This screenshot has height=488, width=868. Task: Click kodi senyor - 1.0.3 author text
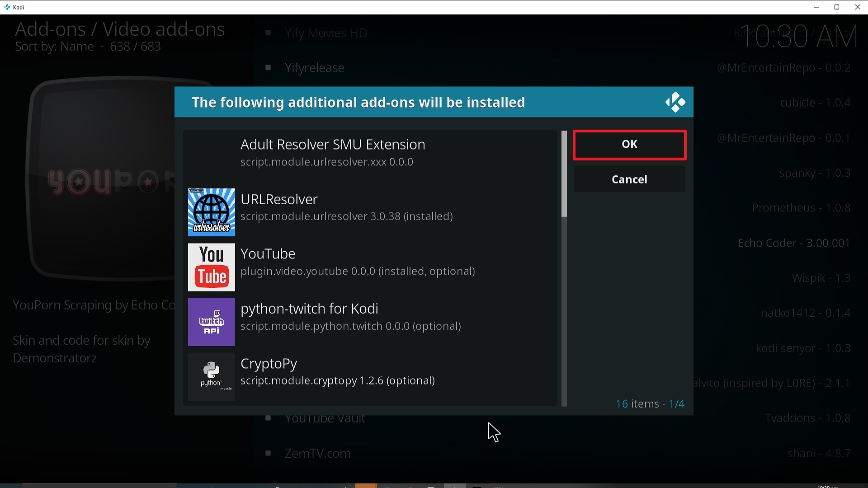pos(803,348)
